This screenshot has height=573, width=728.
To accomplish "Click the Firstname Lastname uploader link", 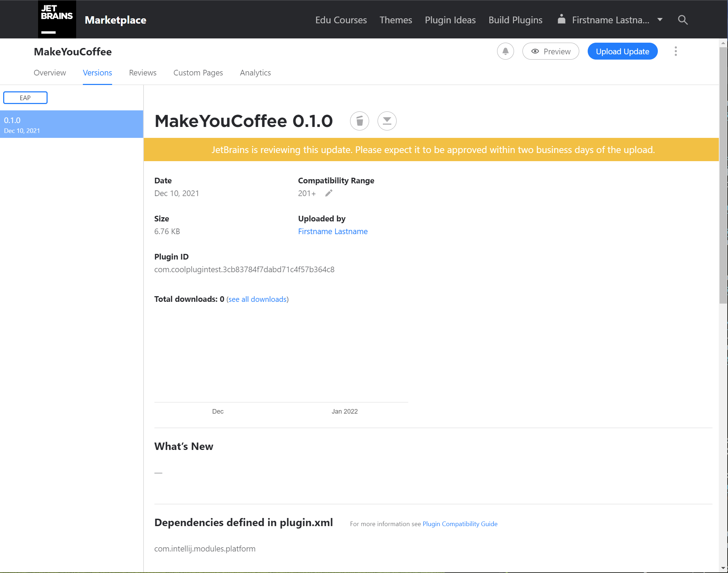I will 333,231.
